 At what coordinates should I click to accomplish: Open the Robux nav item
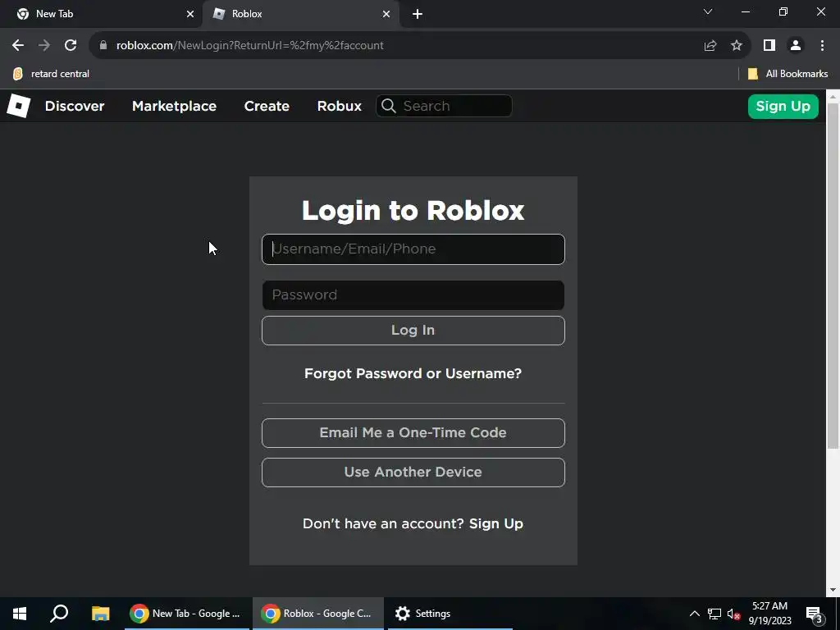(x=339, y=106)
